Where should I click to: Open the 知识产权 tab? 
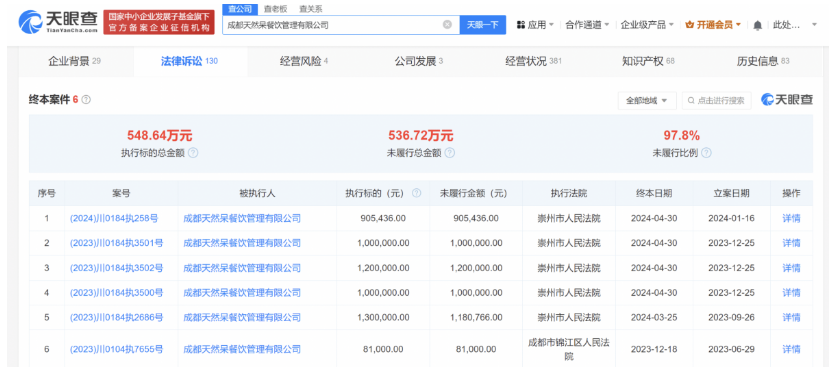click(x=648, y=61)
